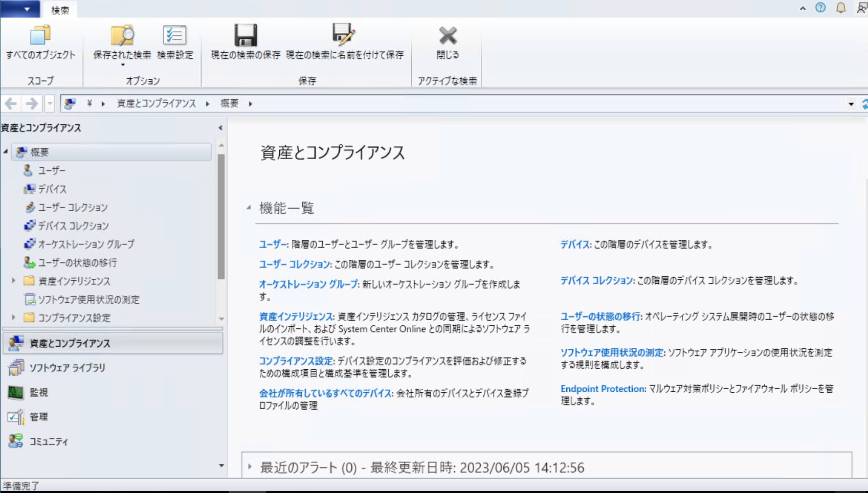The height and width of the screenshot is (493, 868).
Task: Select the 検索 ribbon tab
Action: point(60,10)
